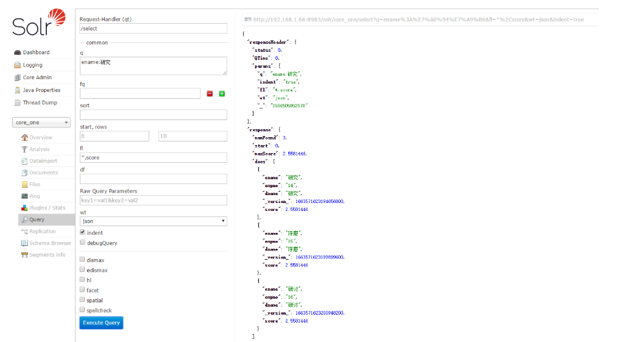Click the Ping icon

tap(24, 196)
